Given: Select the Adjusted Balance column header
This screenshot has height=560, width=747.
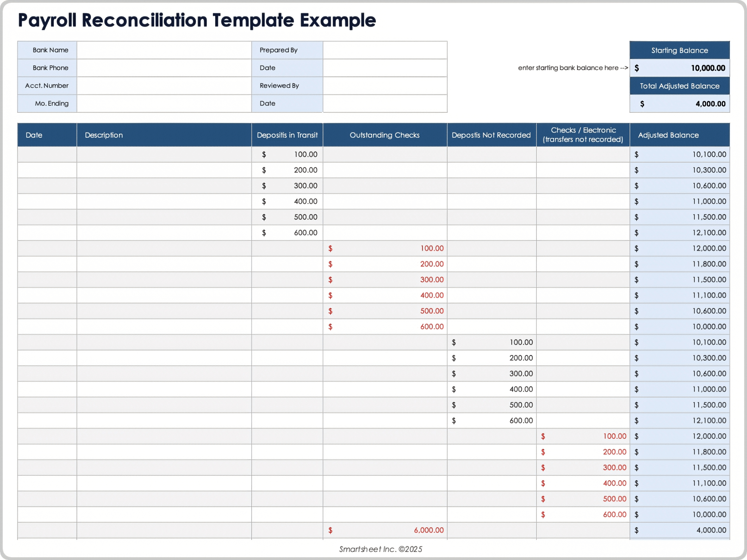Looking at the screenshot, I should [x=680, y=135].
